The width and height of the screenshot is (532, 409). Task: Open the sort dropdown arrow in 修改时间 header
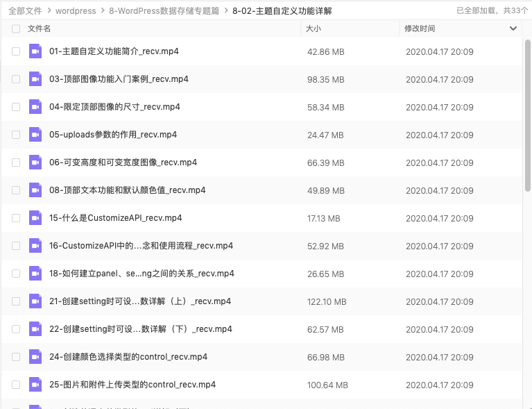click(513, 28)
